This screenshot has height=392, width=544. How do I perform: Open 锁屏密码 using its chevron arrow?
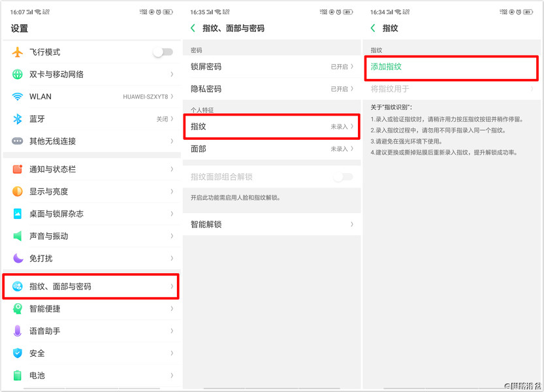coord(353,66)
